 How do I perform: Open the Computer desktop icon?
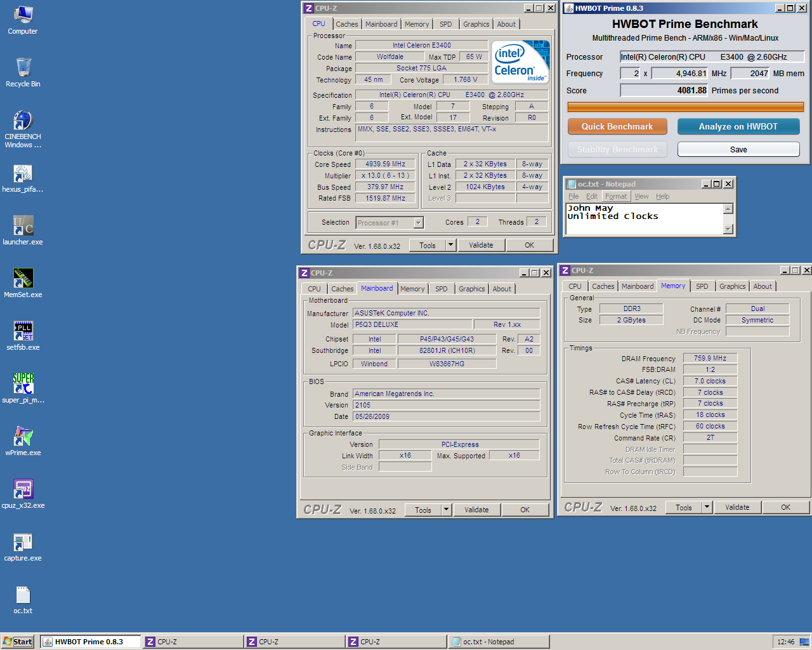pyautogui.click(x=23, y=20)
